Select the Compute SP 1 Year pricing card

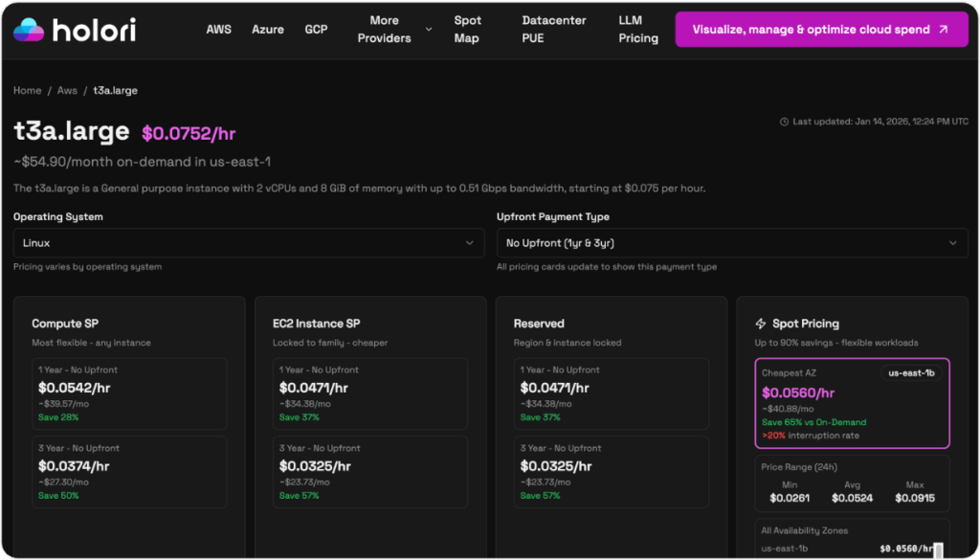click(x=129, y=393)
